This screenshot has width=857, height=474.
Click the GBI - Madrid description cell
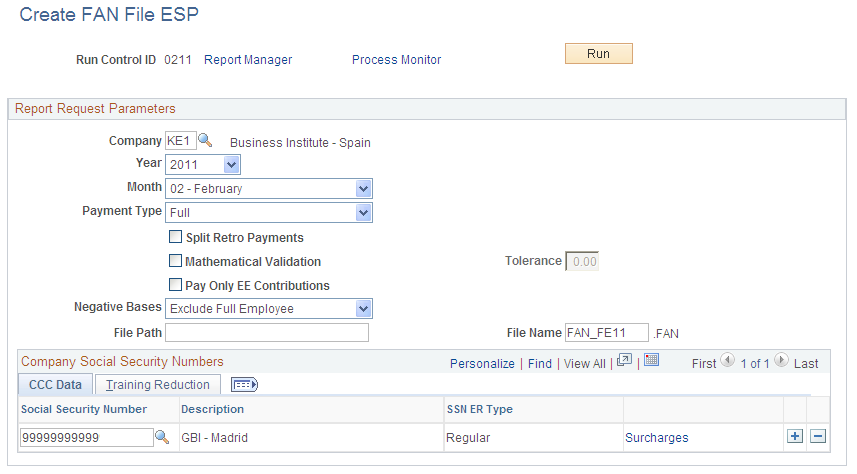point(214,438)
